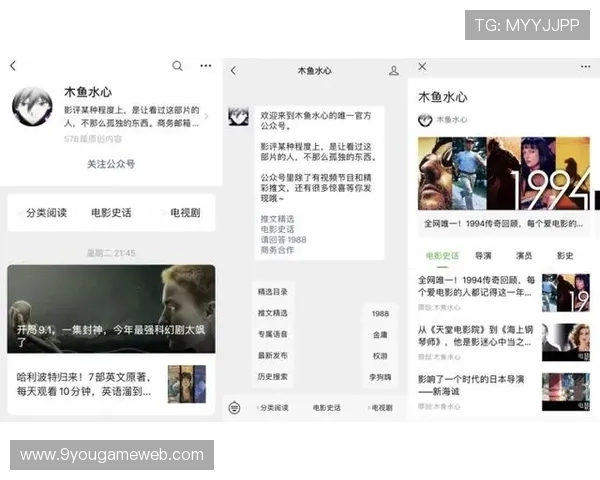
Task: Open the article 开局9.1,一集封神 cover card
Action: pyautogui.click(x=111, y=309)
